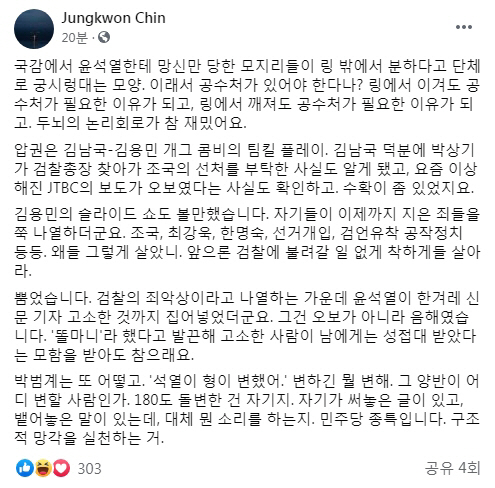Open the Jungkwon Chin profile name link
The width and height of the screenshot is (495, 488).
coord(113,18)
